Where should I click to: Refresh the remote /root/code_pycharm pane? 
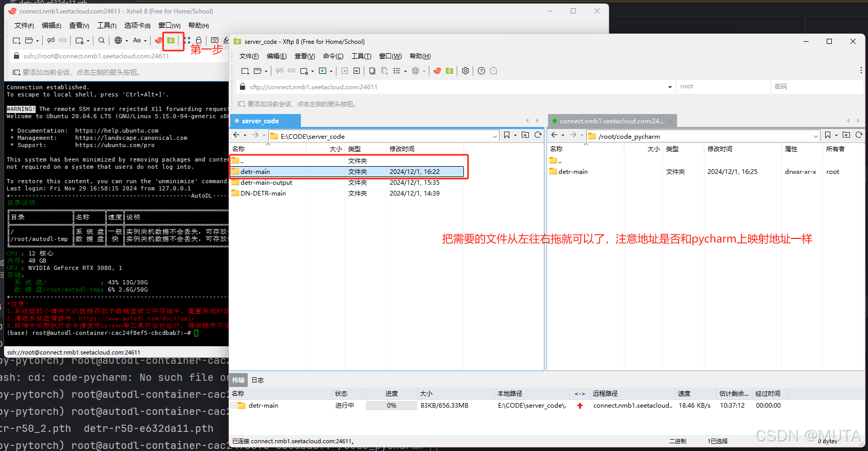[859, 135]
